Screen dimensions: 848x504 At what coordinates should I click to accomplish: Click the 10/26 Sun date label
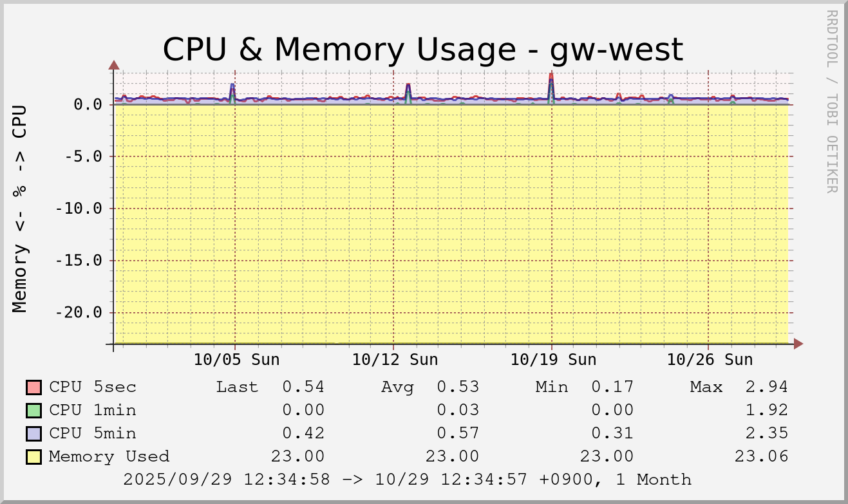(x=710, y=359)
